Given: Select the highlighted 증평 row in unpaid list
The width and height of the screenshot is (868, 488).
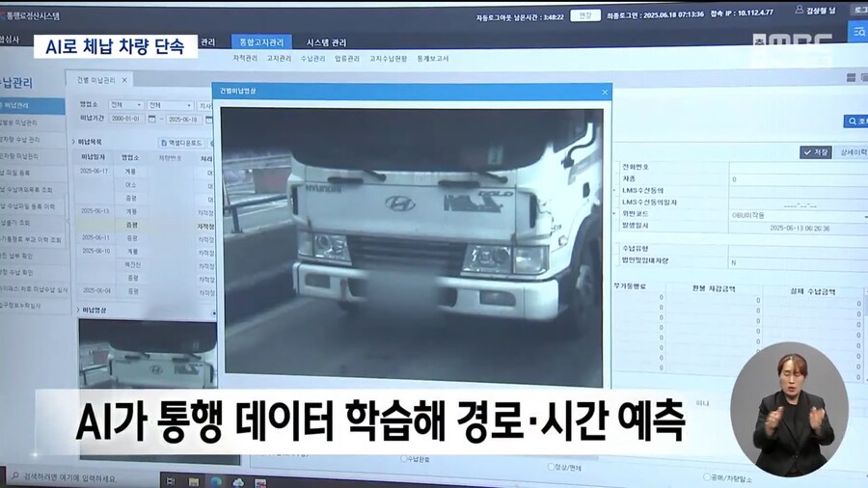Looking at the screenshot, I should click(146, 225).
